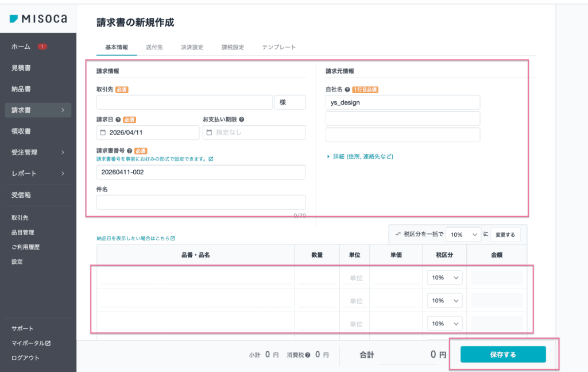Open the 様 honorific selector

click(x=290, y=102)
